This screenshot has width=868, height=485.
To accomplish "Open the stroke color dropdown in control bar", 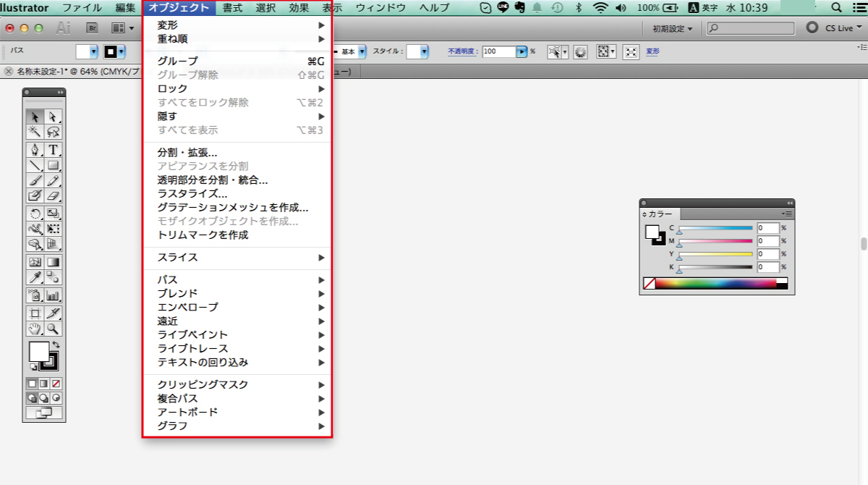I will 122,52.
